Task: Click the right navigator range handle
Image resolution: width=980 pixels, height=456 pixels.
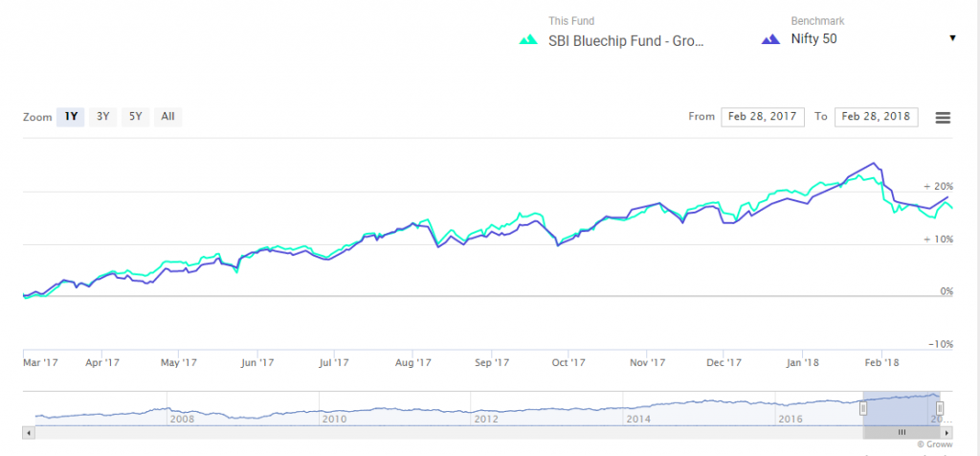Action: pyautogui.click(x=940, y=408)
